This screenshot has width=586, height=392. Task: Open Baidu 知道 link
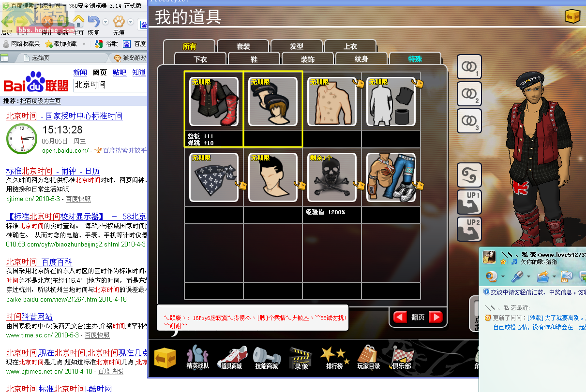coord(139,73)
